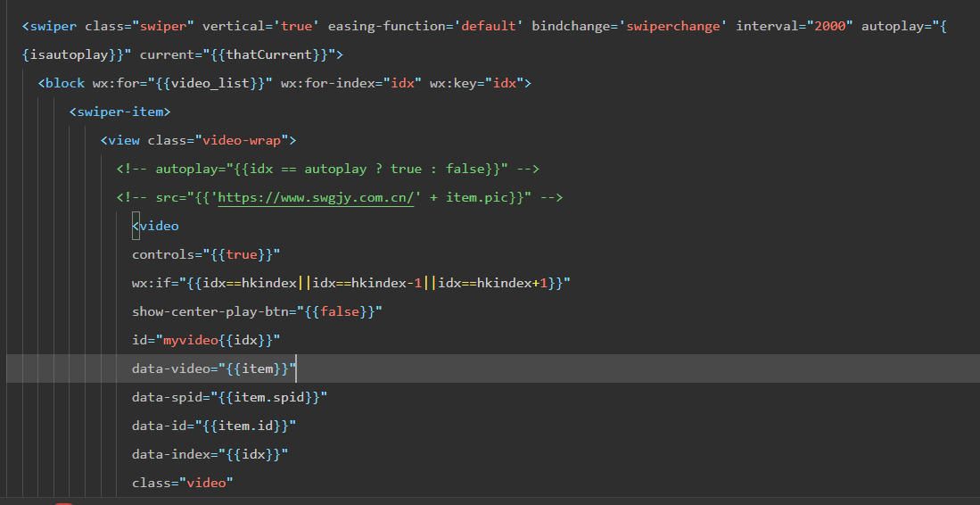The width and height of the screenshot is (980, 505).
Task: Click the block tag name
Action: click(x=65, y=83)
